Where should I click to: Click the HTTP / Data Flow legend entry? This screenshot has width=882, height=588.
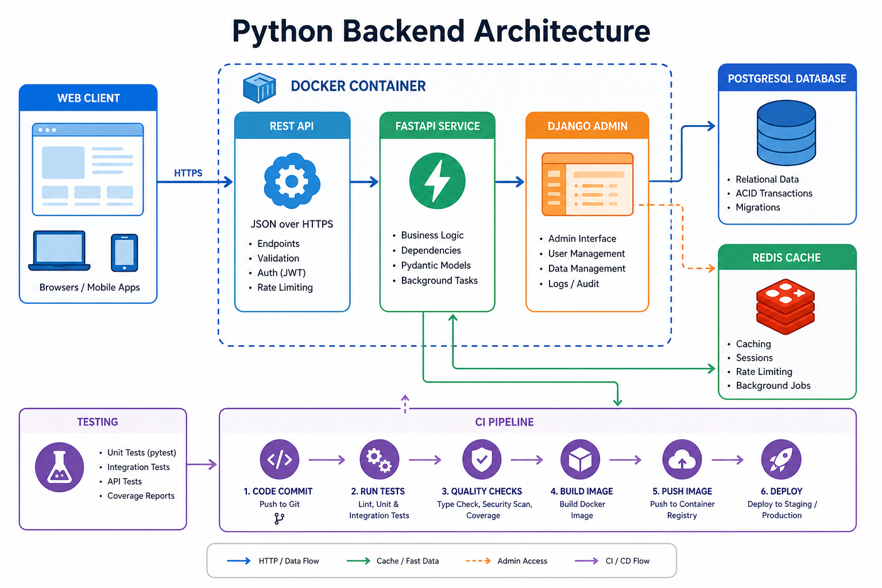(x=273, y=561)
